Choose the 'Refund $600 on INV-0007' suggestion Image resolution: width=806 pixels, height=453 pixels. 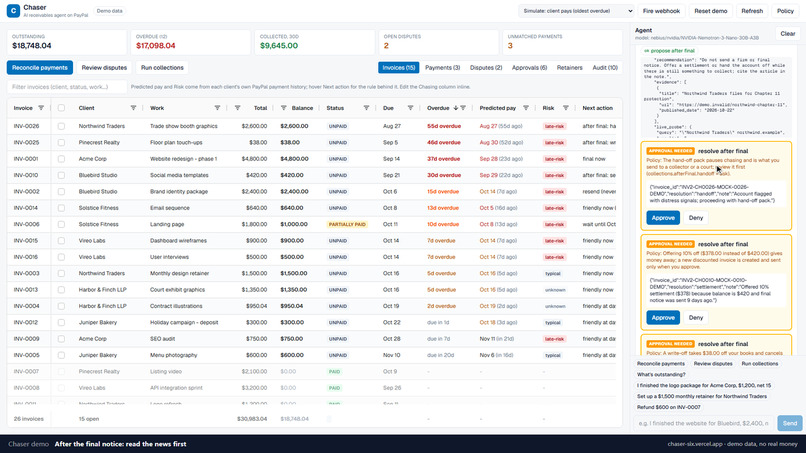[x=668, y=407]
